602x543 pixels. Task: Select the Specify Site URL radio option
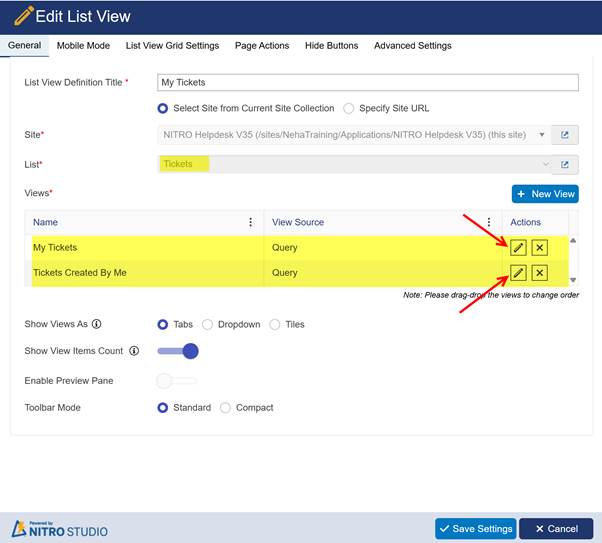click(349, 108)
